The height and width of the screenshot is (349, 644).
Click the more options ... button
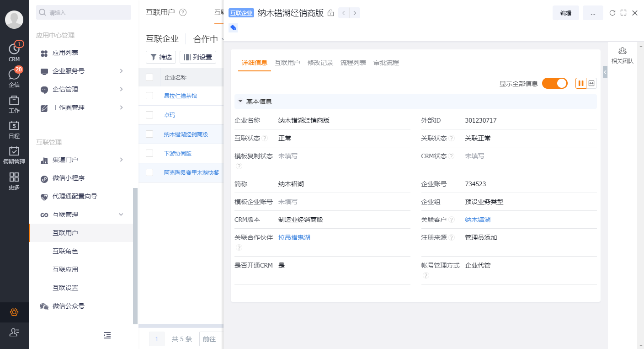tap(593, 13)
